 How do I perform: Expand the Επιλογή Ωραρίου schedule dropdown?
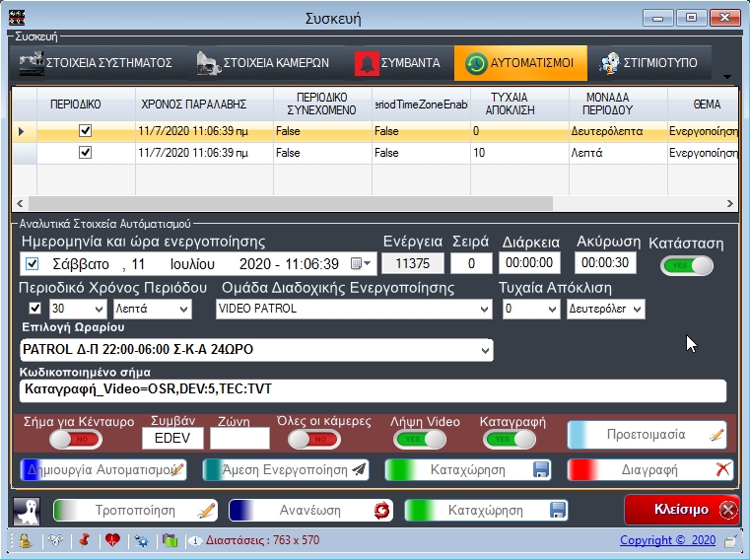(x=484, y=350)
